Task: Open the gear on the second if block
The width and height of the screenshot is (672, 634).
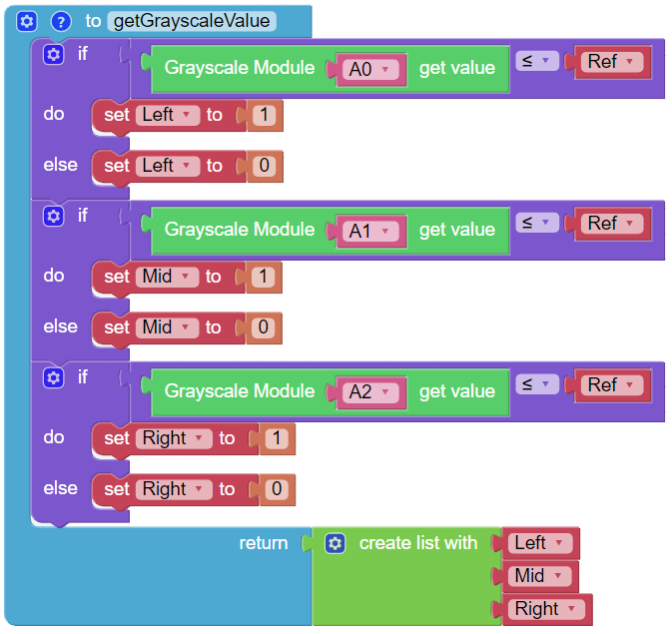Action: [54, 216]
